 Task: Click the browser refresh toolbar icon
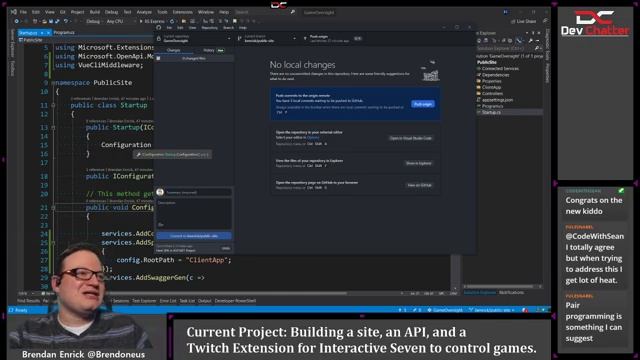[x=172, y=21]
